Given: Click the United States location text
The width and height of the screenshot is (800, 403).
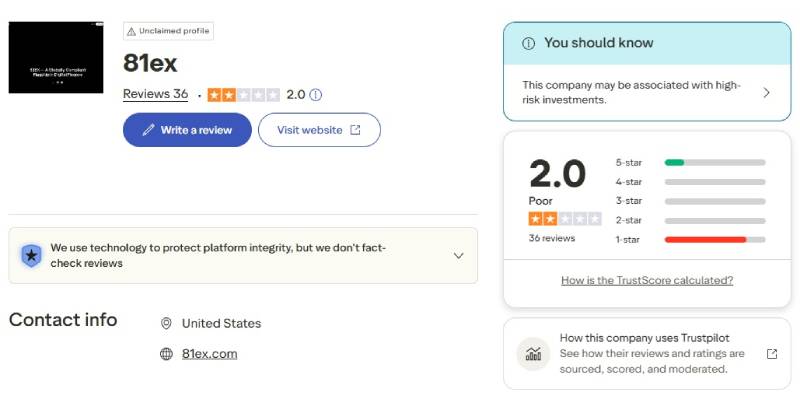Looking at the screenshot, I should [221, 323].
